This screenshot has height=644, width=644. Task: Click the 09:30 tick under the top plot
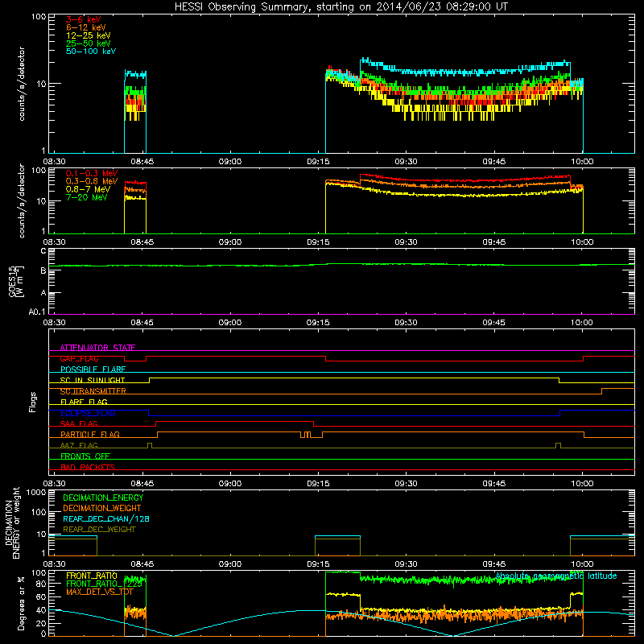406,162
